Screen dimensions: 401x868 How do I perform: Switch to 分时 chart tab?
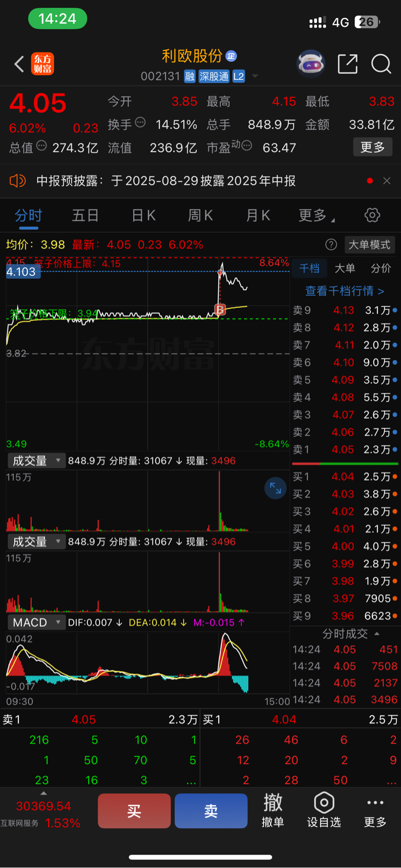point(28,215)
